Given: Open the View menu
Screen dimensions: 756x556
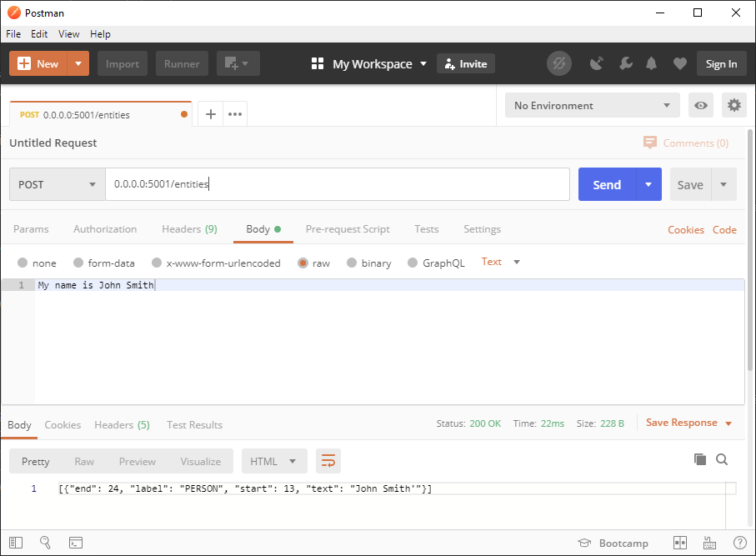Looking at the screenshot, I should pos(69,34).
